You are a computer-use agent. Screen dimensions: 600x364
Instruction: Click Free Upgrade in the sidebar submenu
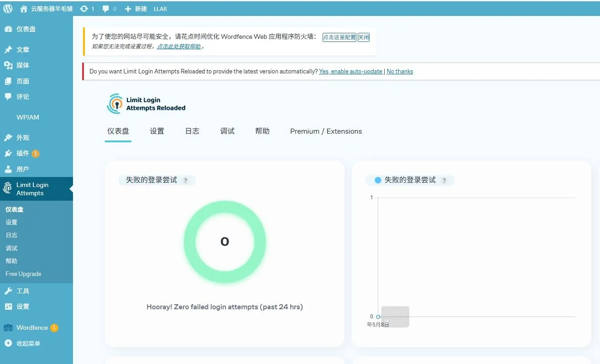[x=23, y=274]
